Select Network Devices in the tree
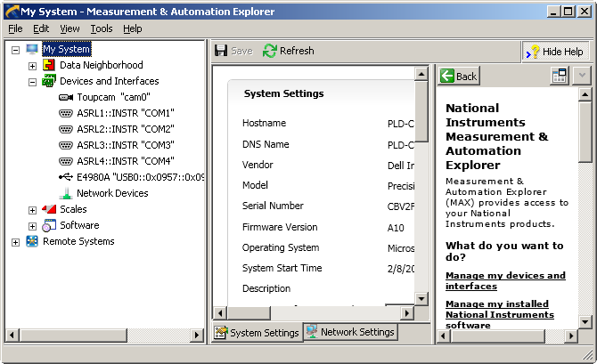The width and height of the screenshot is (597, 364). 112,193
